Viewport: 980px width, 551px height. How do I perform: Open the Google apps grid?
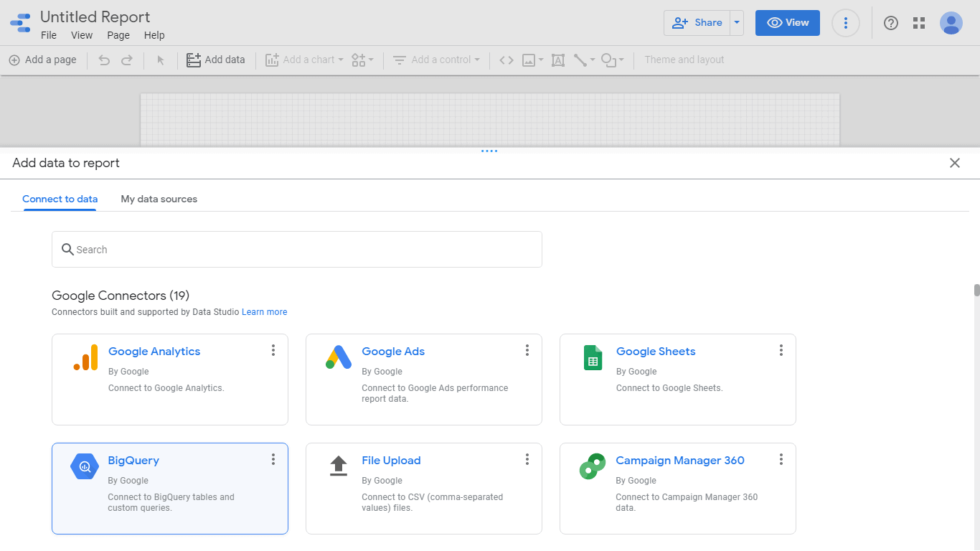point(919,23)
